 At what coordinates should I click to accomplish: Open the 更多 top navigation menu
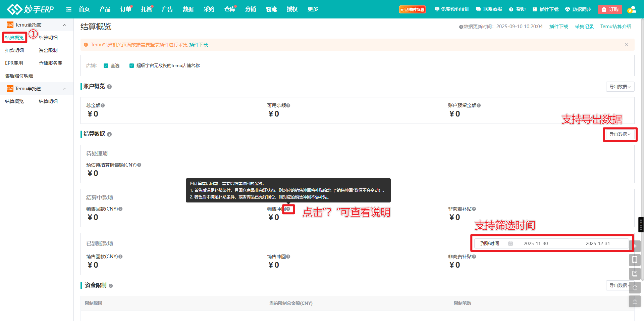[313, 9]
